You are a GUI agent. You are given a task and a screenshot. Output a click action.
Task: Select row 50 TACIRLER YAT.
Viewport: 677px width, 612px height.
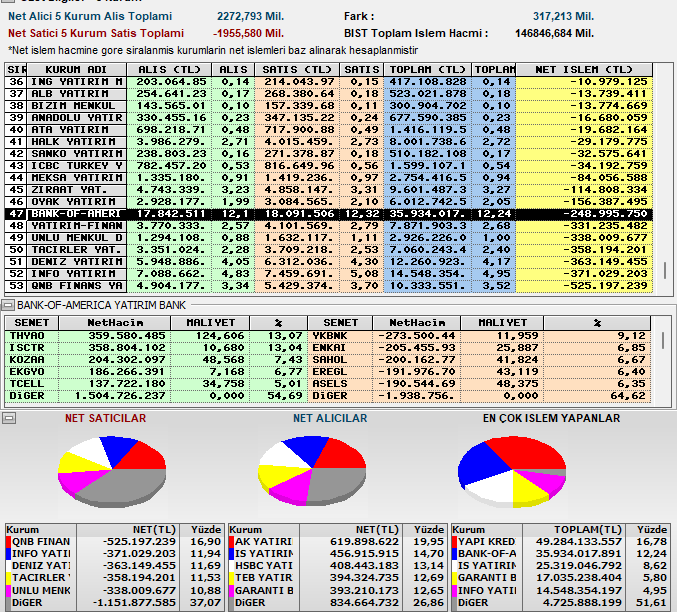tap(329, 250)
